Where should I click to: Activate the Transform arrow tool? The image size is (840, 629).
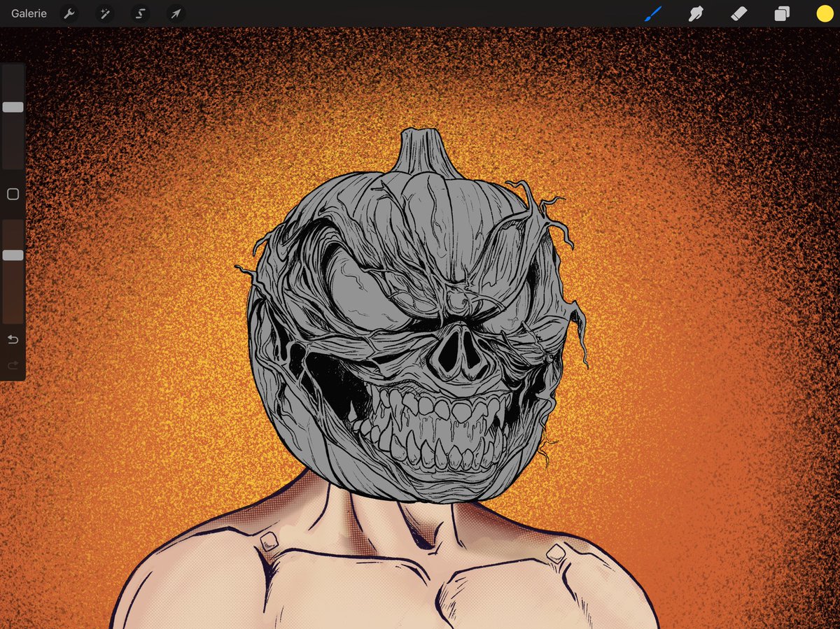coord(176,13)
